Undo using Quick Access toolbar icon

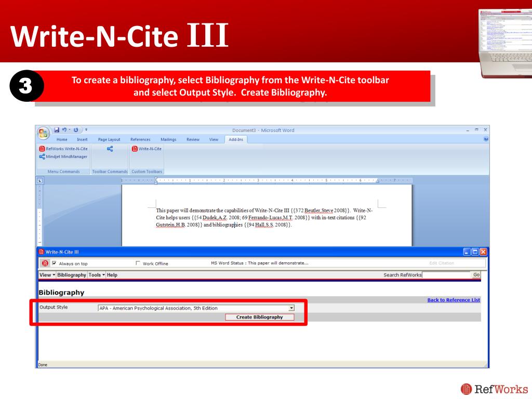[x=64, y=130]
